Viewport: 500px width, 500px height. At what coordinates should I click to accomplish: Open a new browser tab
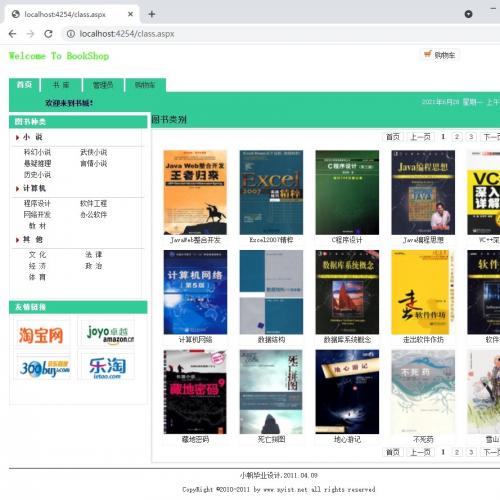[x=152, y=14]
